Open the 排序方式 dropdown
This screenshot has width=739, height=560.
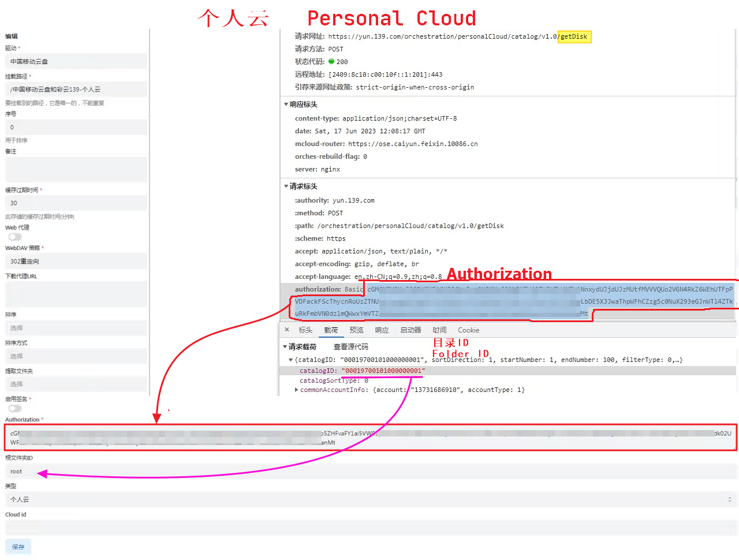pos(76,356)
